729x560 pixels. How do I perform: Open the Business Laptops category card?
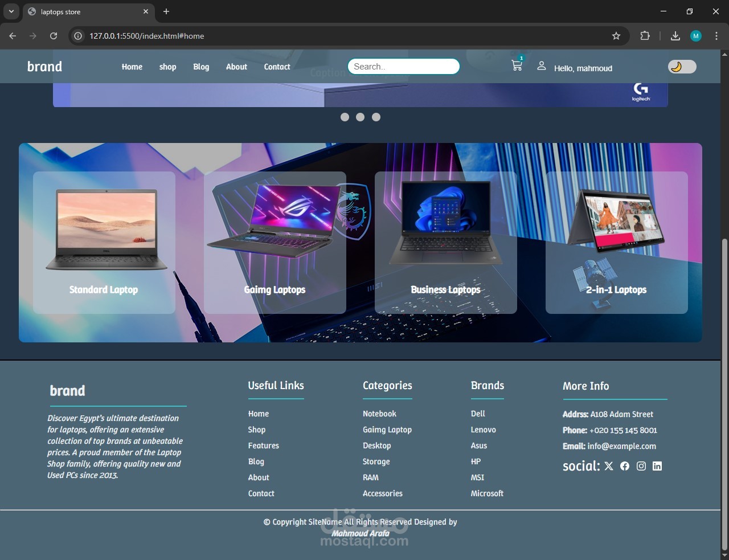[x=446, y=243]
